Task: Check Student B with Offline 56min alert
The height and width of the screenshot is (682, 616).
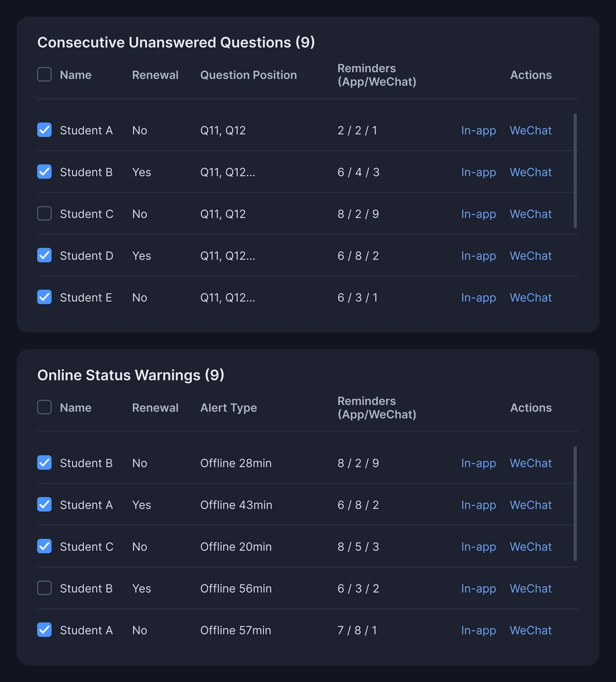Action: click(44, 588)
